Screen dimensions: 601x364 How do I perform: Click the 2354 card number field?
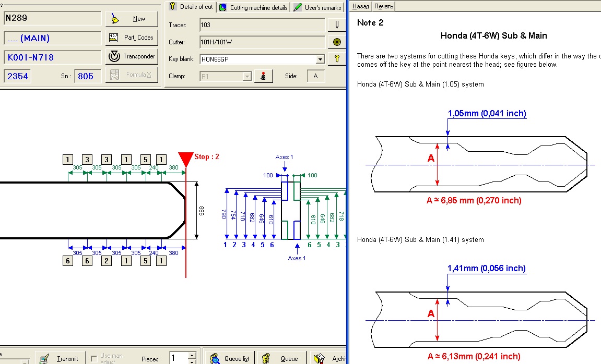(18, 76)
